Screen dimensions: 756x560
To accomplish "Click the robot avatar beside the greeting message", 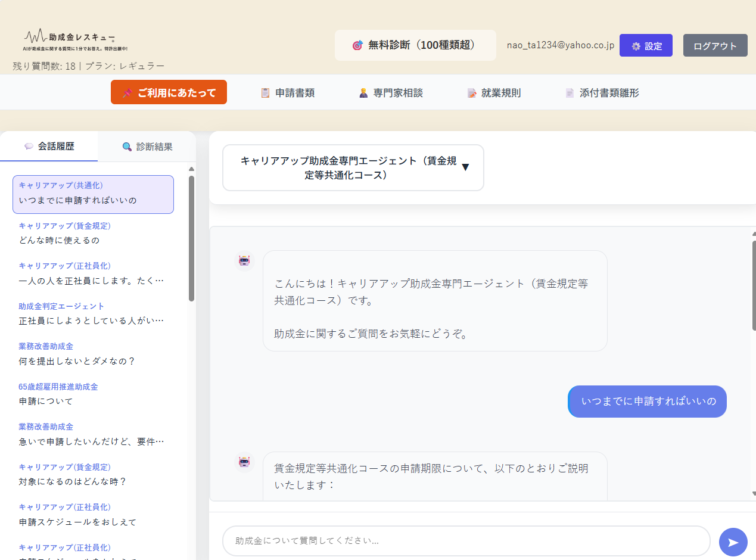I will 244,260.
